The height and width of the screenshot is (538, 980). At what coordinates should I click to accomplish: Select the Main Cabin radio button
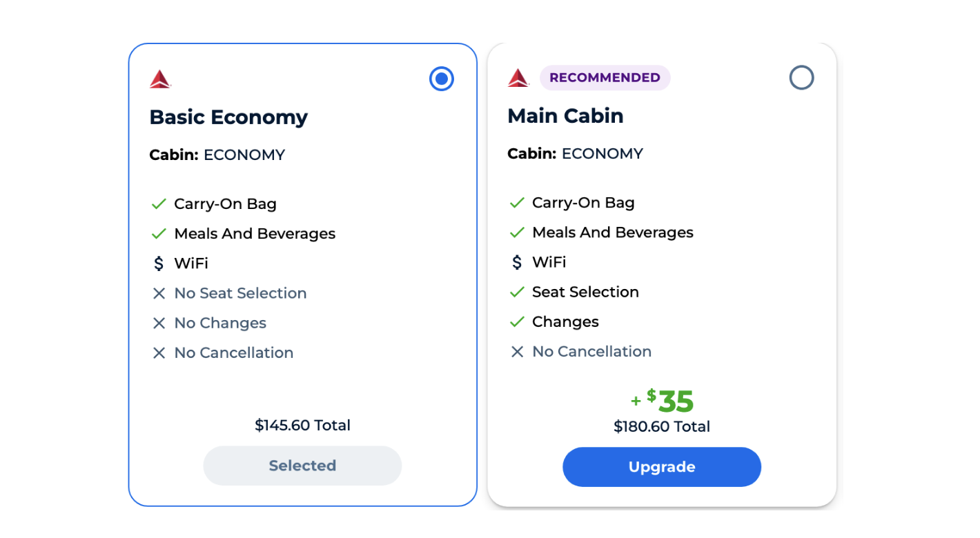pos(801,77)
